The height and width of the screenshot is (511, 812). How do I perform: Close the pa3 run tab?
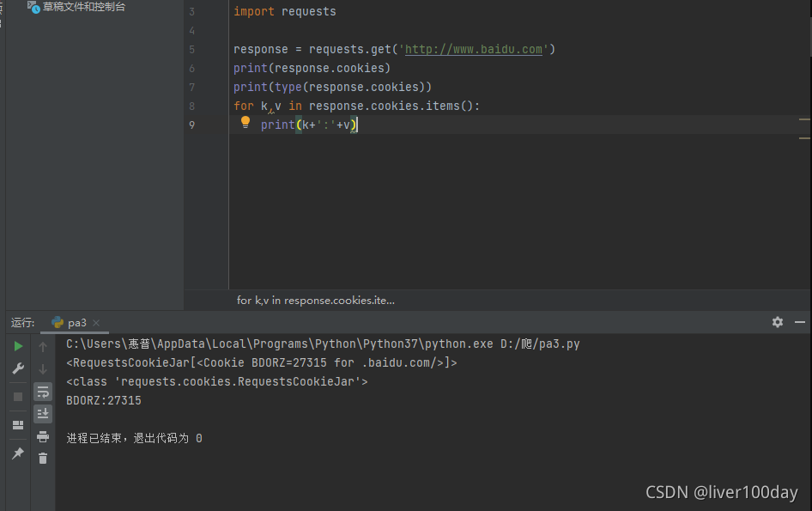coord(96,322)
